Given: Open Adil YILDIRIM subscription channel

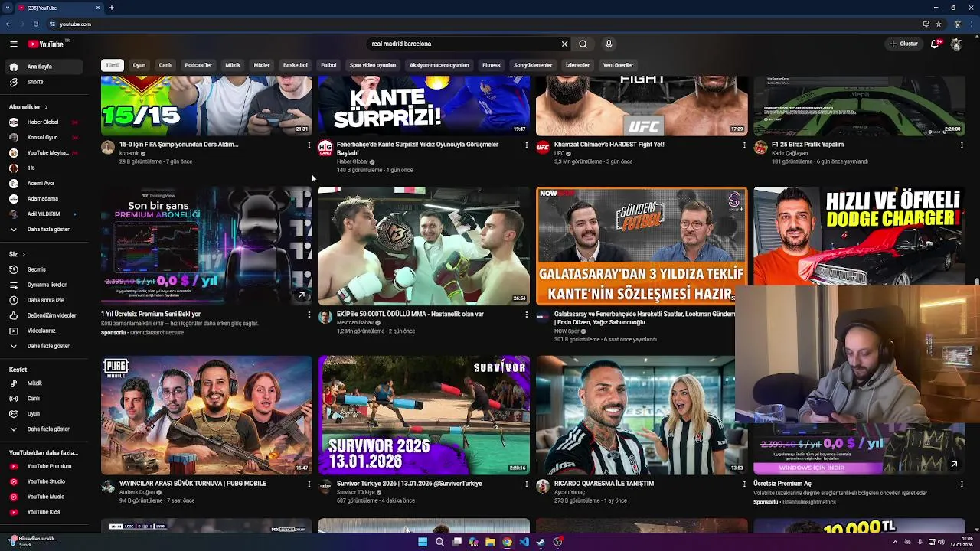Looking at the screenshot, I should tap(42, 214).
